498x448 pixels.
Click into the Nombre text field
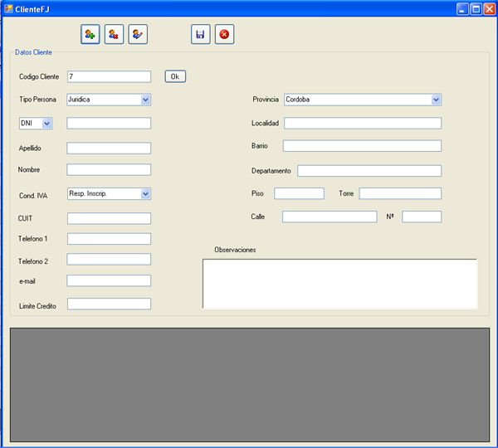click(x=109, y=169)
